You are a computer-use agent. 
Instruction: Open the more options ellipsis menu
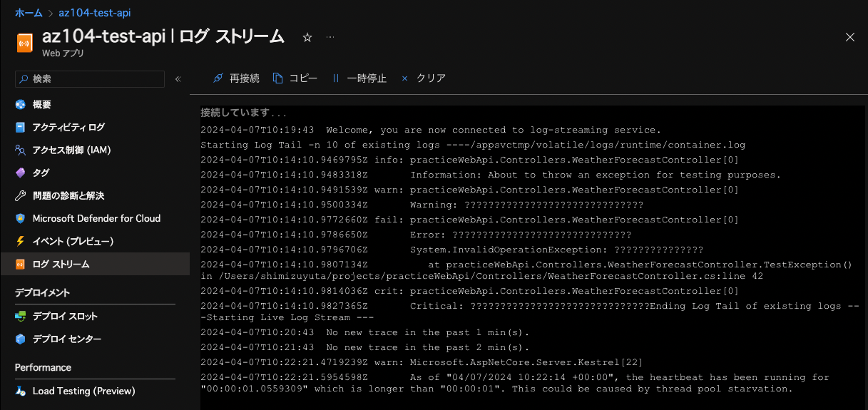click(330, 38)
